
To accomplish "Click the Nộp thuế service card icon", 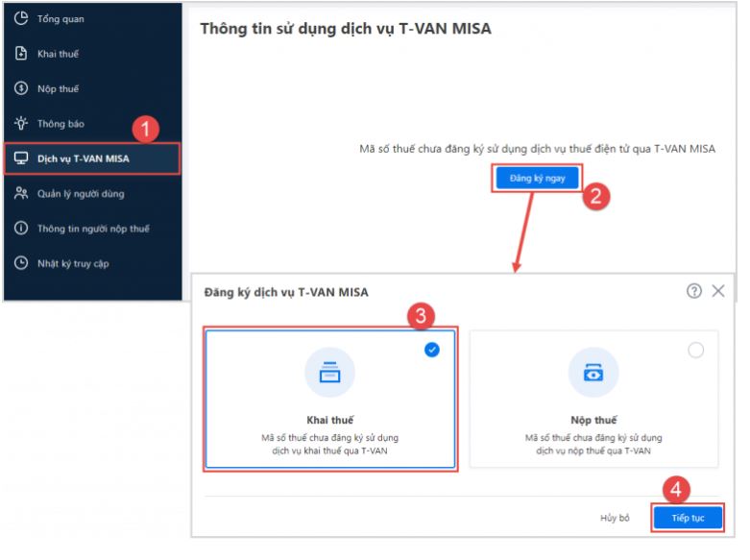I will [x=593, y=373].
